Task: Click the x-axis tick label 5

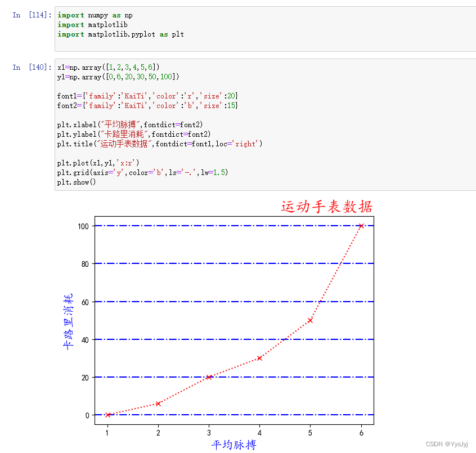Action: coord(310,433)
